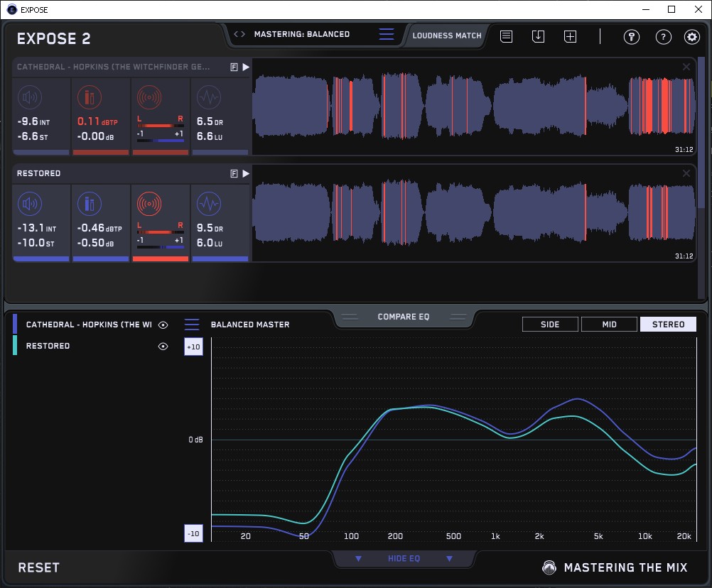Switch EQ view to Mid
Viewport: 712px width, 588px height.
pos(609,325)
